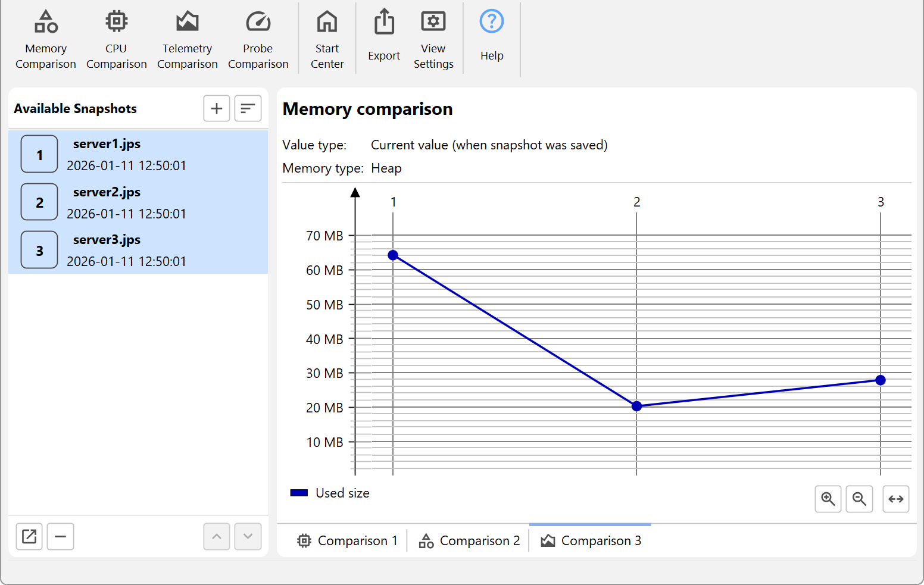Select the Comparison 3 tab
Screen dimensions: 924x585
click(591, 540)
